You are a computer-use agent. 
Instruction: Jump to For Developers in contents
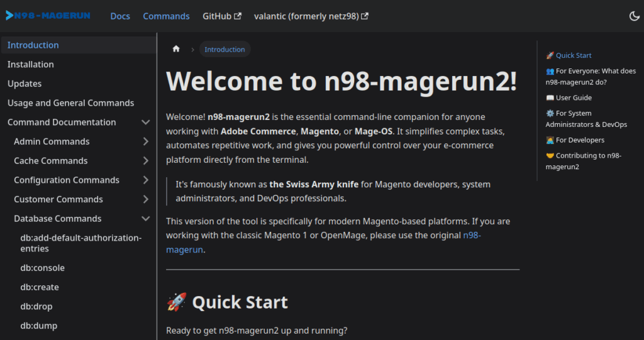(x=575, y=140)
